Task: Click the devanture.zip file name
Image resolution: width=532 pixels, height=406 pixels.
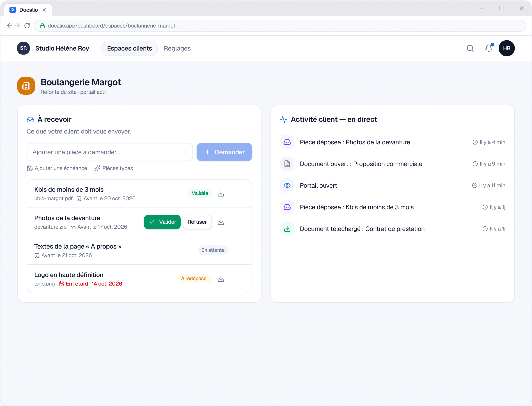Action: (50, 227)
